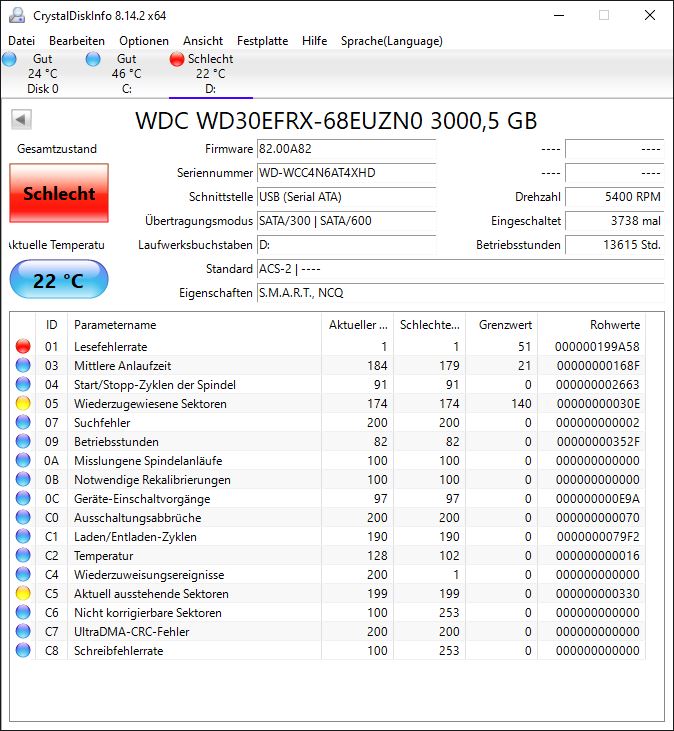The image size is (674, 731).
Task: Open the Hilfe menu
Action: (x=314, y=41)
